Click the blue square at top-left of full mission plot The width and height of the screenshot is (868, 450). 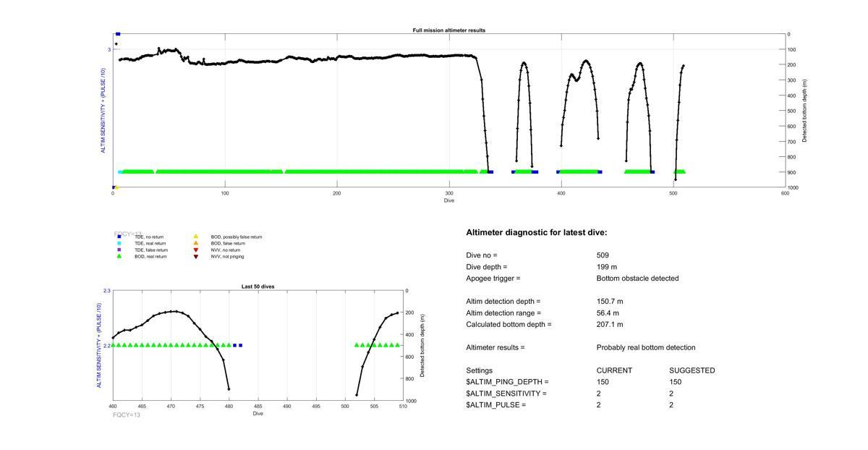[118, 34]
